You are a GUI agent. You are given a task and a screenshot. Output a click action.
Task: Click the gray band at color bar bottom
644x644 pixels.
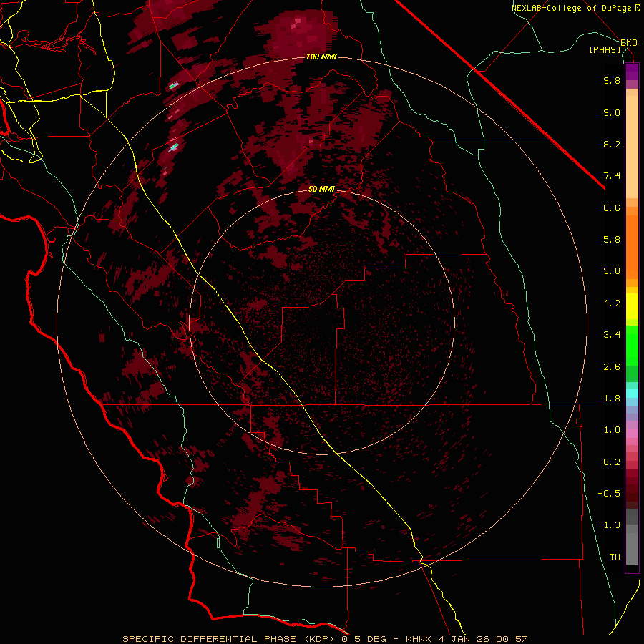(632, 546)
